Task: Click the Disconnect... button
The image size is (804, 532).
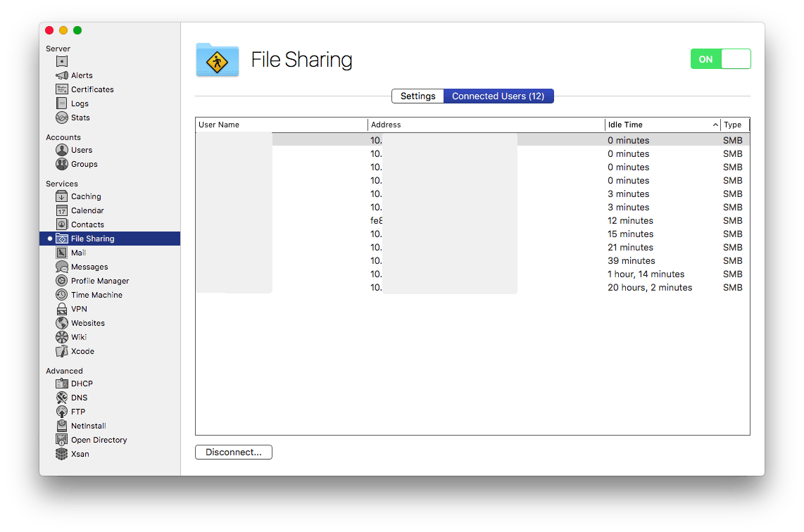Action: coord(233,452)
